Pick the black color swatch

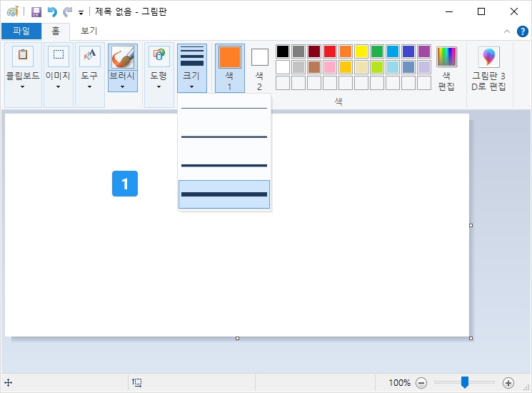(x=283, y=51)
